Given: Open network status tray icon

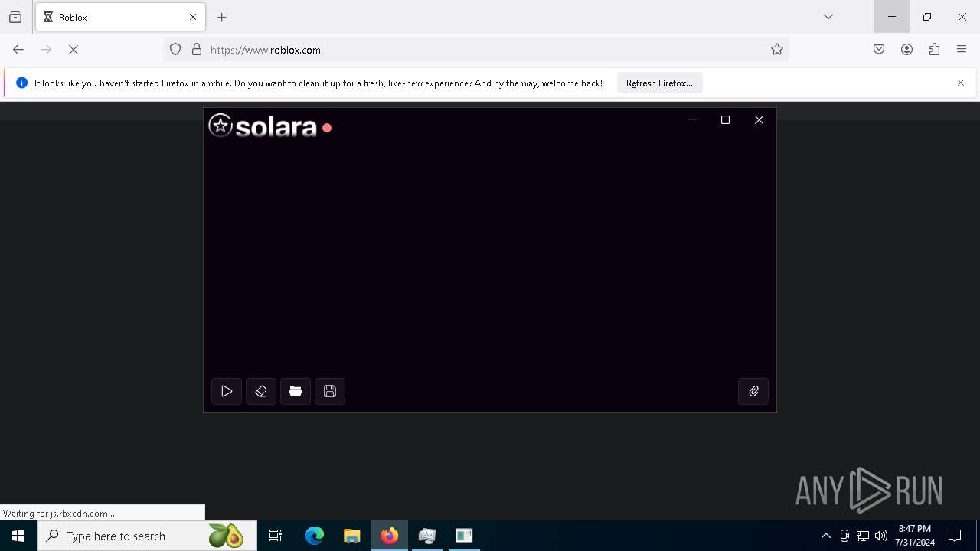Looking at the screenshot, I should 863,536.
